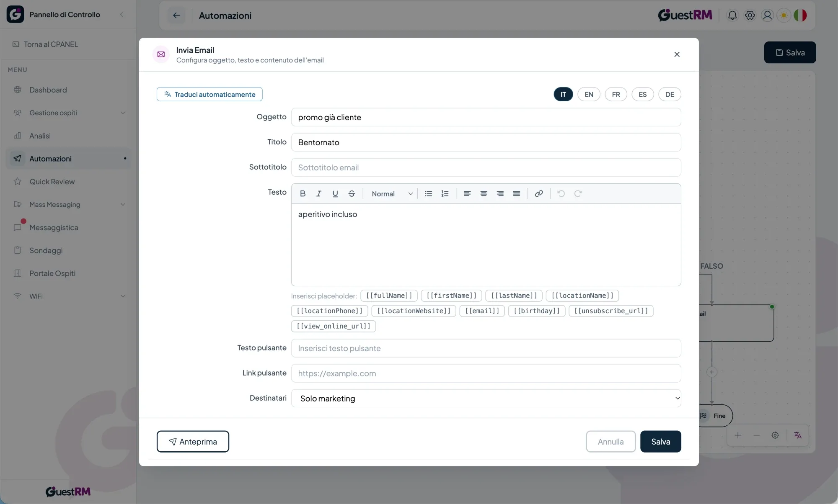Toggle underline formatting in text editor
The width and height of the screenshot is (838, 504).
pos(335,193)
